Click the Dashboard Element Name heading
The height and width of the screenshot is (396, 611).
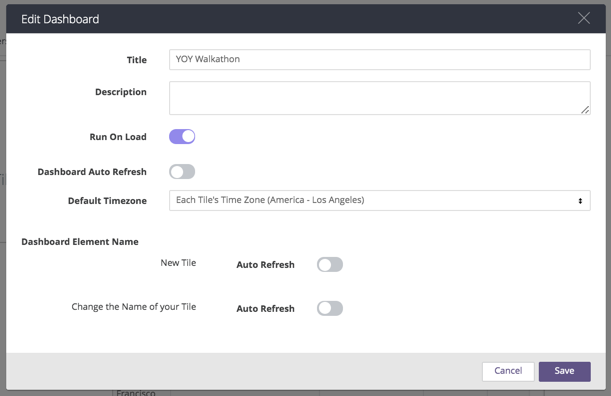coord(80,242)
